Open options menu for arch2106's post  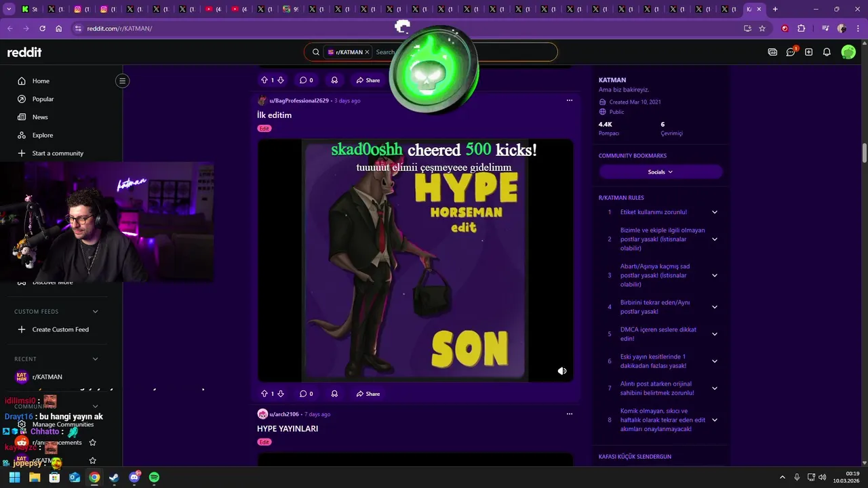point(570,414)
